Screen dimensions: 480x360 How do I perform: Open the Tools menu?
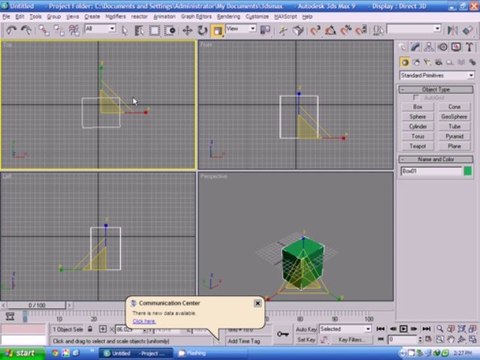[x=35, y=16]
